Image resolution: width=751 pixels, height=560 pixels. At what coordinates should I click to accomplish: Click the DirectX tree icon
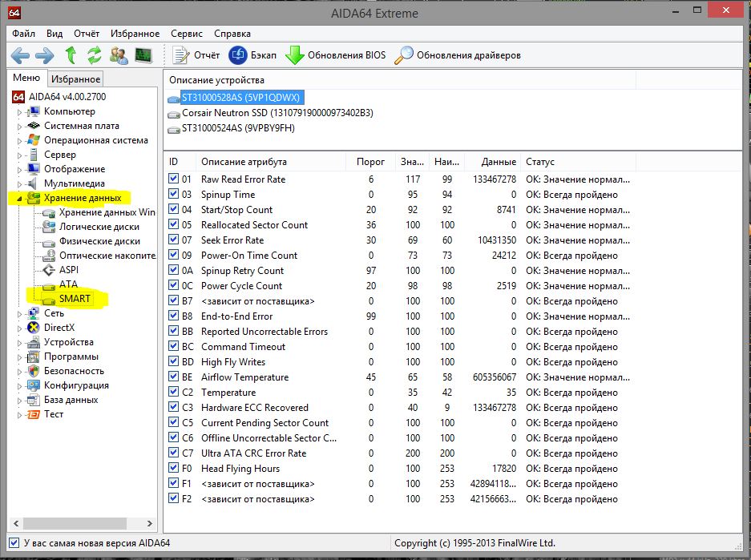(34, 328)
